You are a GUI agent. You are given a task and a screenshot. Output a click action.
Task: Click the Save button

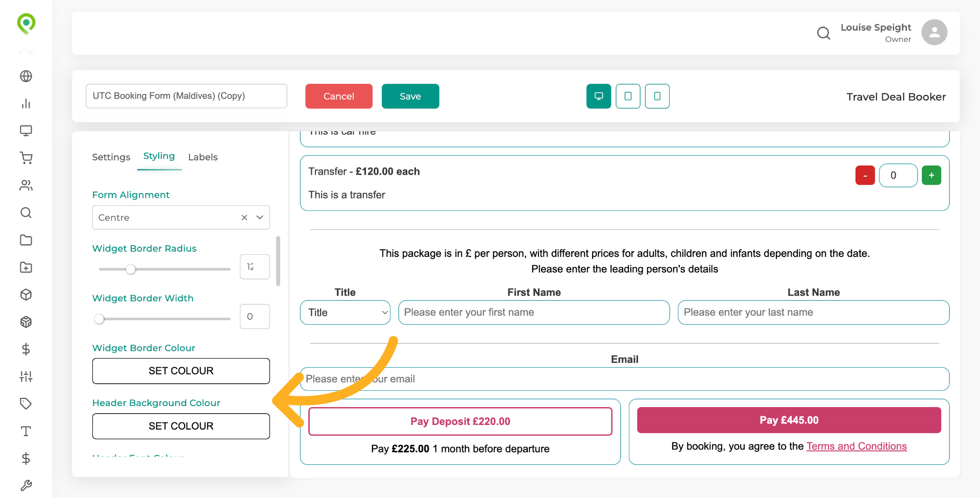coord(410,96)
